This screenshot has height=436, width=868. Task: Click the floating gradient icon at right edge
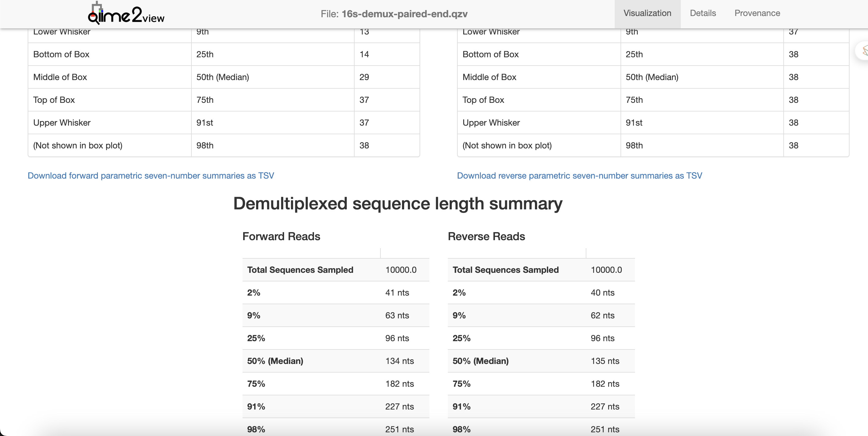(x=863, y=51)
